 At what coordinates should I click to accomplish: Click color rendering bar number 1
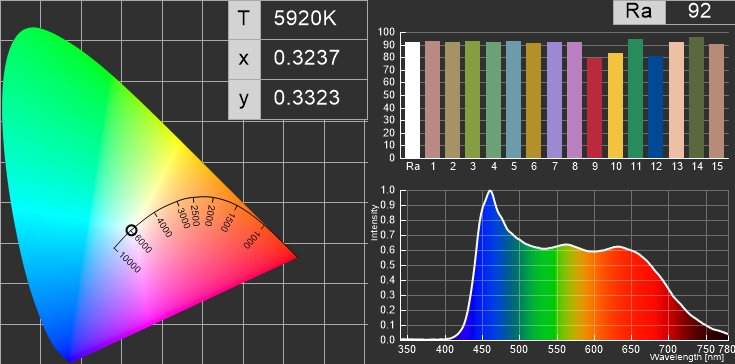click(433, 100)
